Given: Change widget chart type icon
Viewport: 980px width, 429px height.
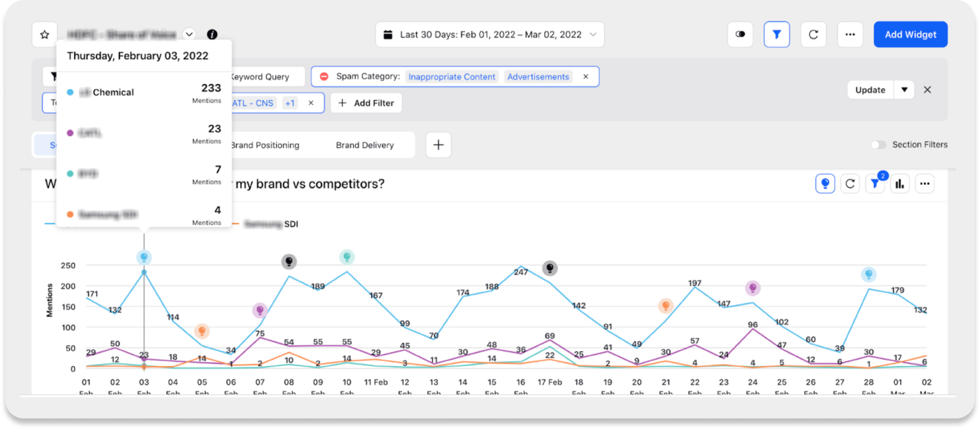Looking at the screenshot, I should [x=900, y=184].
